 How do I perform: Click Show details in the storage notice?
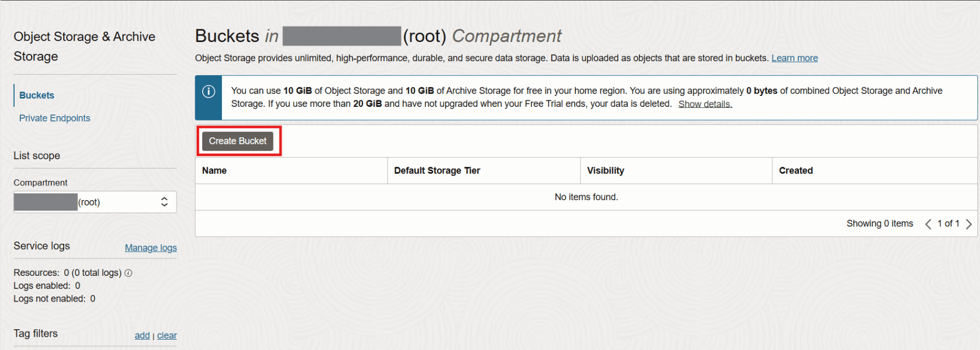point(705,104)
